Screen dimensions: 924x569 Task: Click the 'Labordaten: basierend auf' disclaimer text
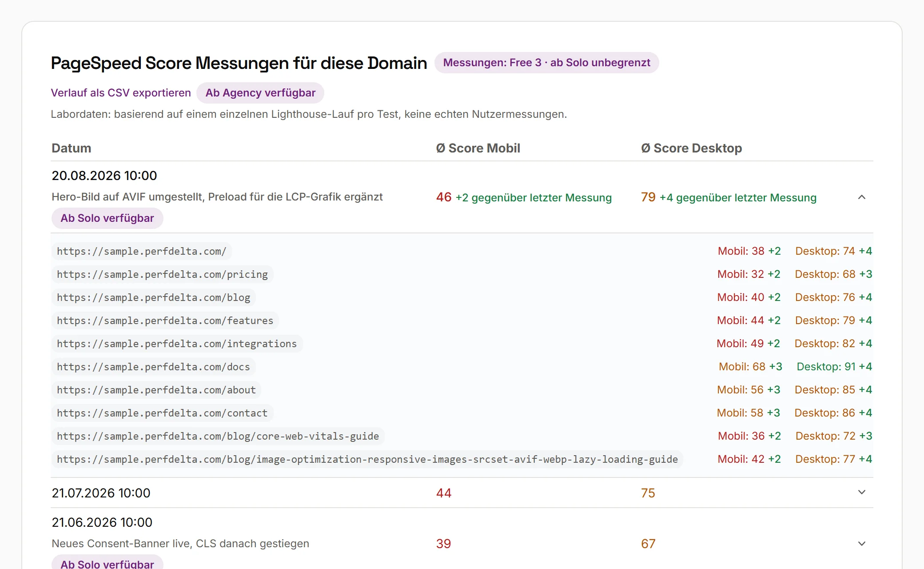pyautogui.click(x=309, y=114)
